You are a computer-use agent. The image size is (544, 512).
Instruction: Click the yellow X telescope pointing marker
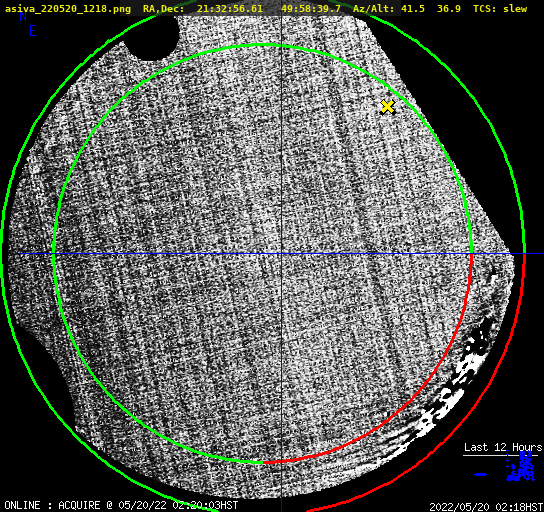[388, 107]
